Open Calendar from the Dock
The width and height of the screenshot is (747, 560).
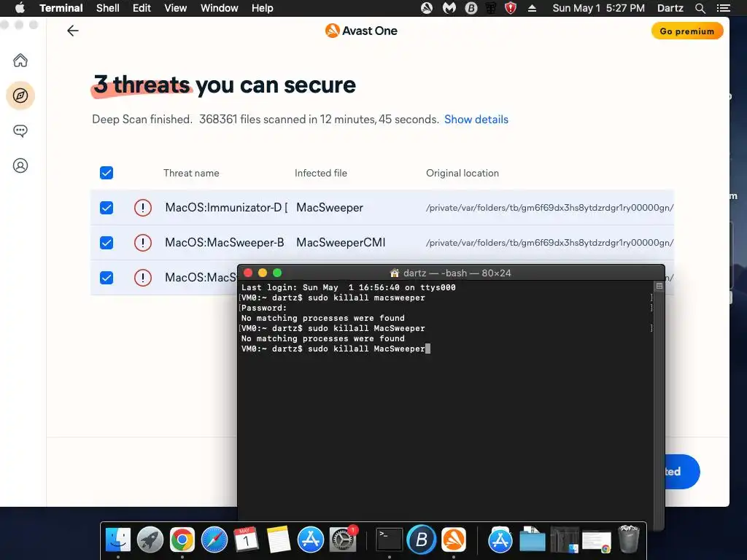tap(247, 540)
